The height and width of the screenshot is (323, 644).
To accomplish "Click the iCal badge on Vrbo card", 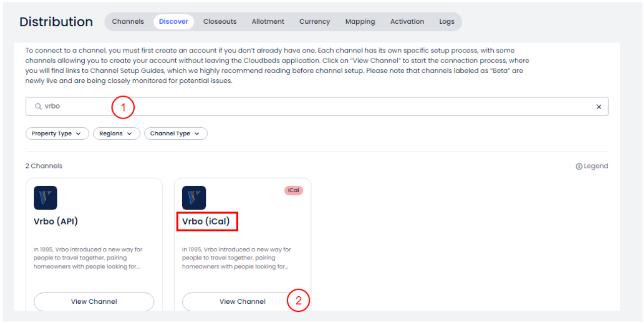I will coord(293,190).
